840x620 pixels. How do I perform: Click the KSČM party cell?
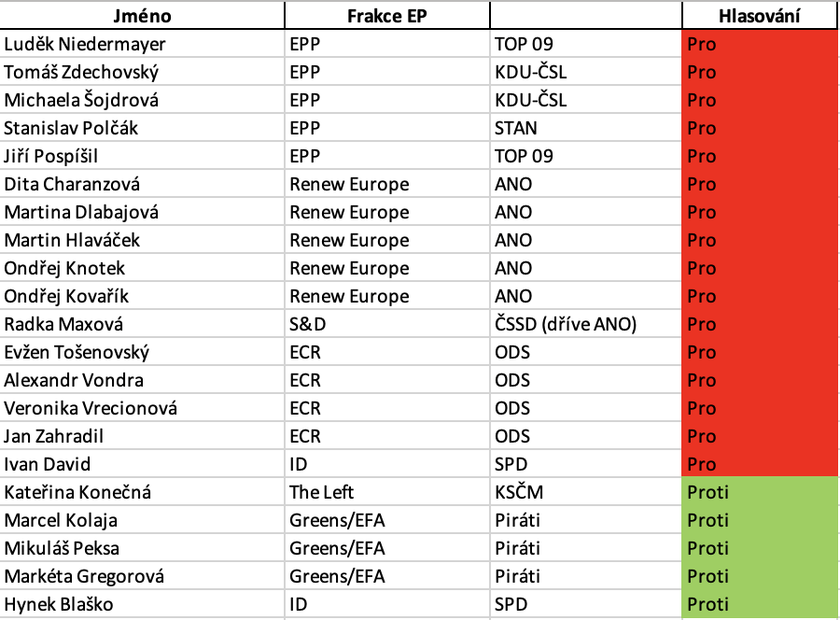pyautogui.click(x=585, y=492)
